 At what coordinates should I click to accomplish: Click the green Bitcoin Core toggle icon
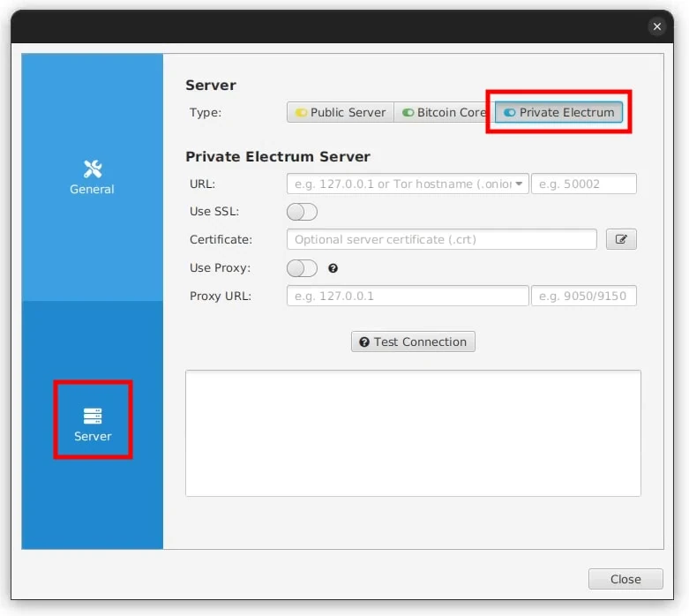point(408,113)
